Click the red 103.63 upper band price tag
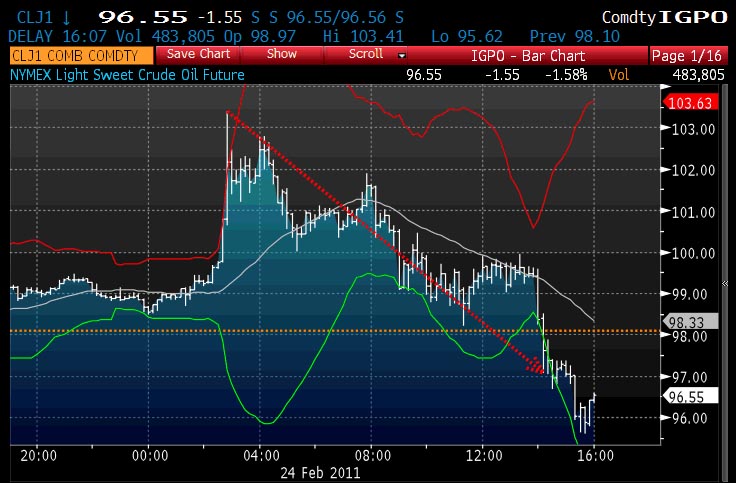The width and height of the screenshot is (736, 483). pyautogui.click(x=692, y=102)
